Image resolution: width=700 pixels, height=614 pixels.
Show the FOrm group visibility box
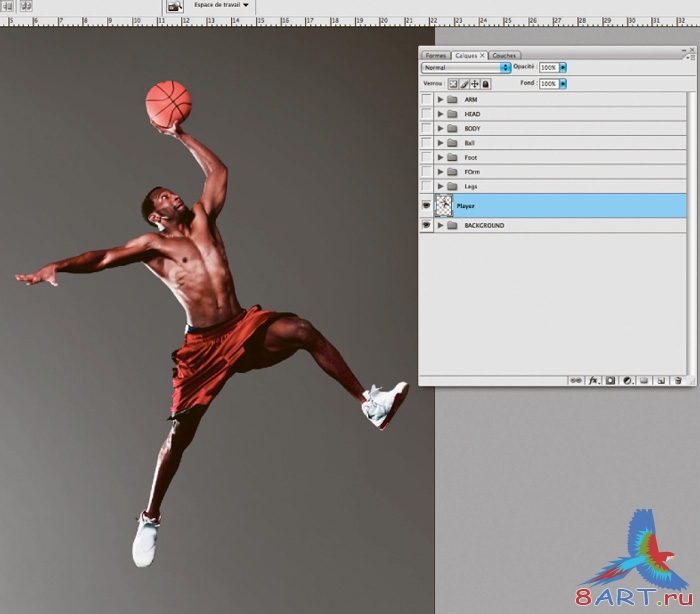[427, 171]
